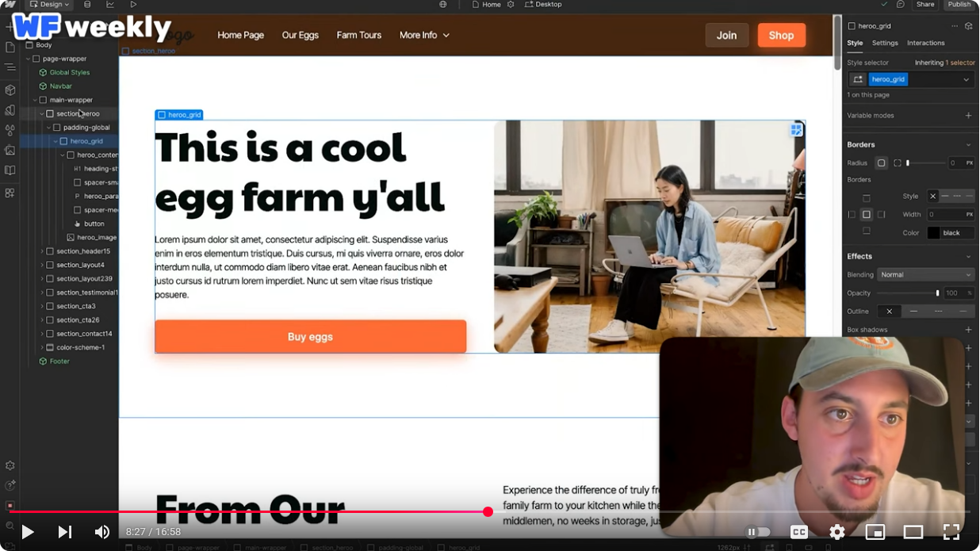Switch to the Settings tab
Viewport: 980px width, 551px height.
[885, 43]
